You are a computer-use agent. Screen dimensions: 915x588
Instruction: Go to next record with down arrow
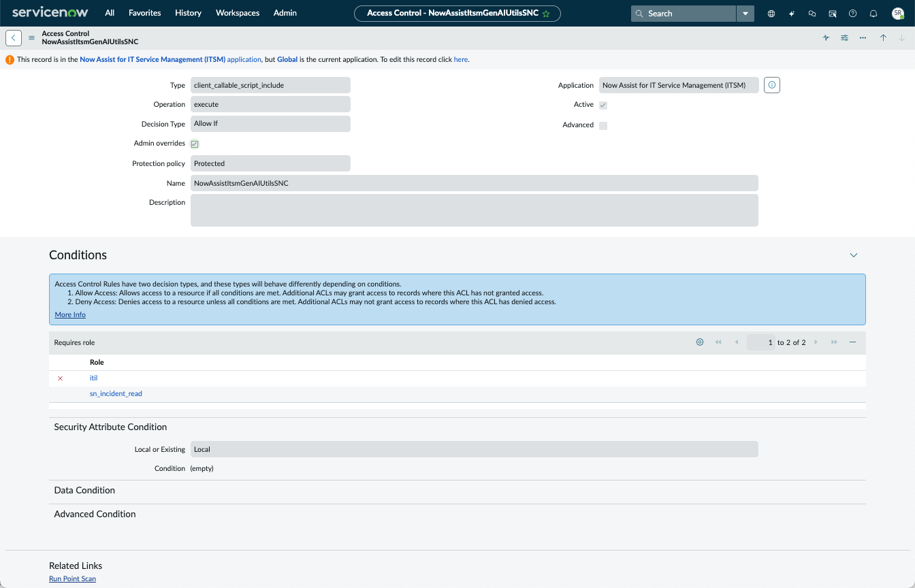click(901, 38)
